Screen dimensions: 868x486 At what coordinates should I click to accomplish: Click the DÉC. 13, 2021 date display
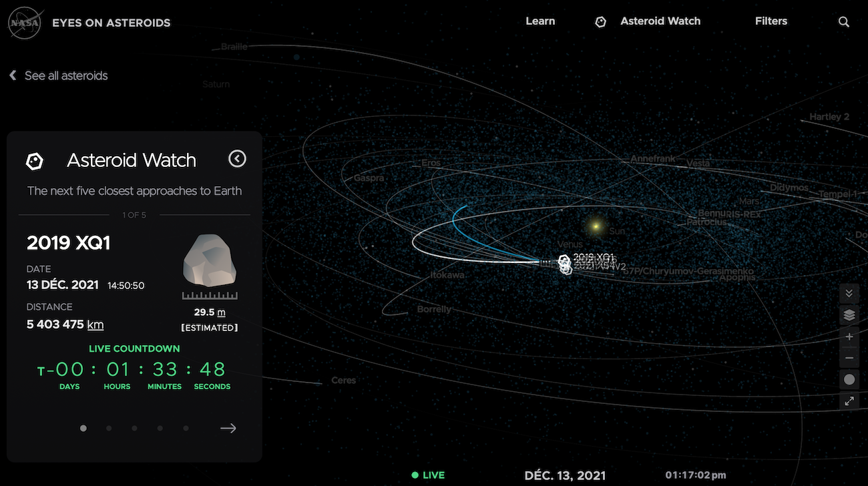(x=565, y=475)
